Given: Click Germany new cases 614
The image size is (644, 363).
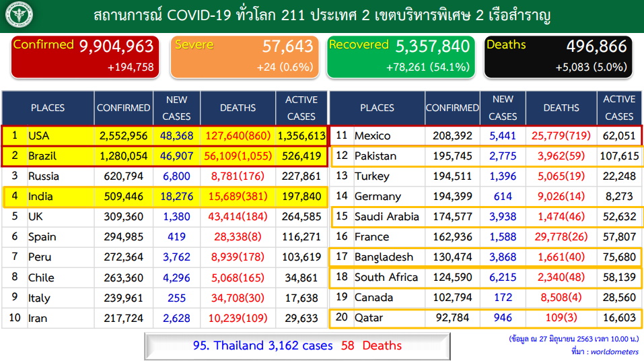Looking at the screenshot, I should pyautogui.click(x=503, y=196).
